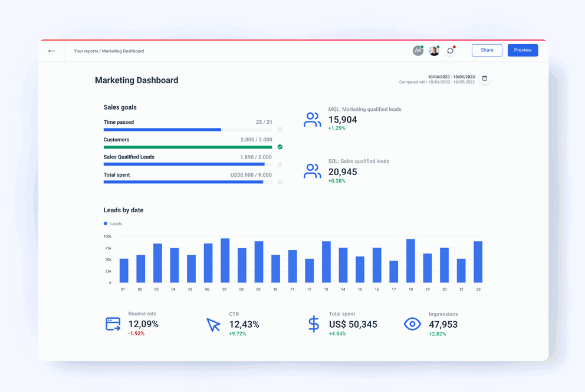Go back using the back arrow
Image resolution: width=585 pixels, height=392 pixels.
point(51,51)
